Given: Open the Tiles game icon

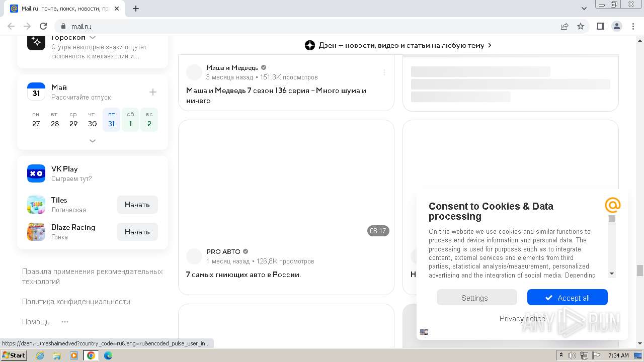Looking at the screenshot, I should (36, 205).
